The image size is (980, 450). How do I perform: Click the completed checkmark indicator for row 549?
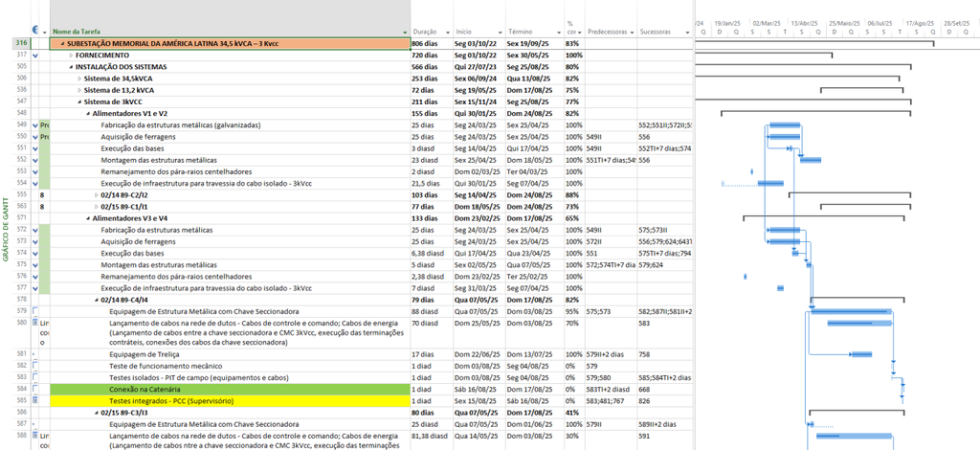[35, 125]
